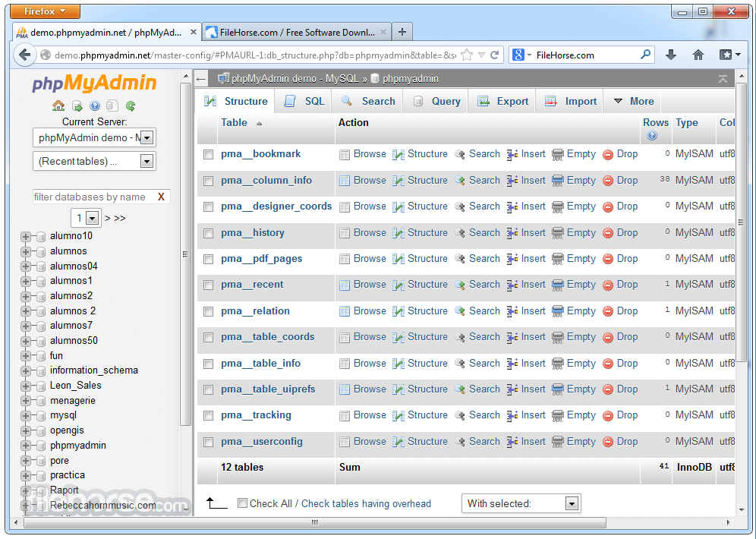
Task: Open the With selected dropdown
Action: [521, 503]
